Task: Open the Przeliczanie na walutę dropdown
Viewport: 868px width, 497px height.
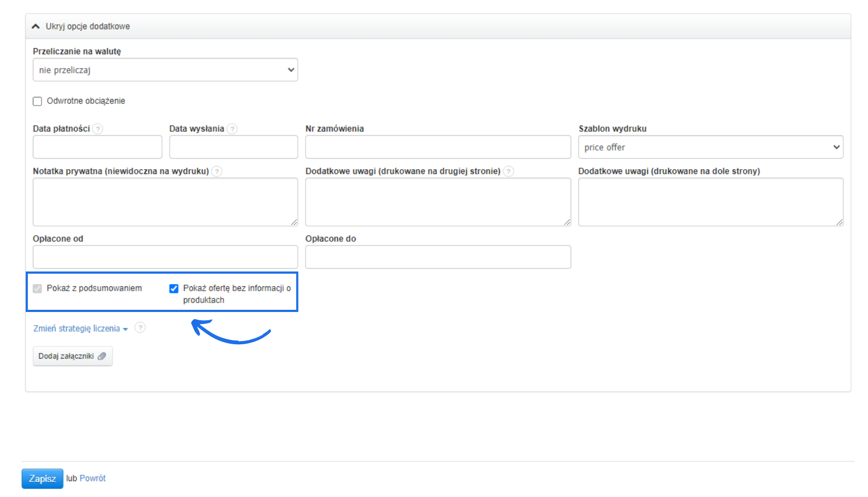Action: 165,70
